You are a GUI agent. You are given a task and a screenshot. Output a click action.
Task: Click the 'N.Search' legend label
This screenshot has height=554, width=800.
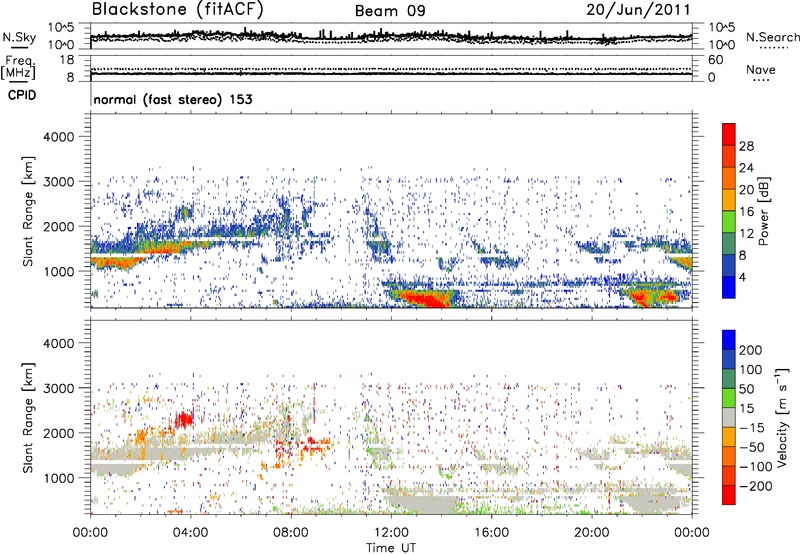pyautogui.click(x=772, y=37)
